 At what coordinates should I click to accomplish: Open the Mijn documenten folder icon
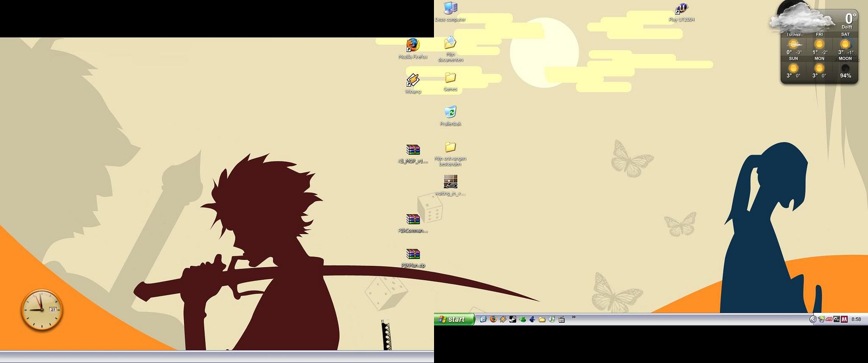click(x=450, y=49)
